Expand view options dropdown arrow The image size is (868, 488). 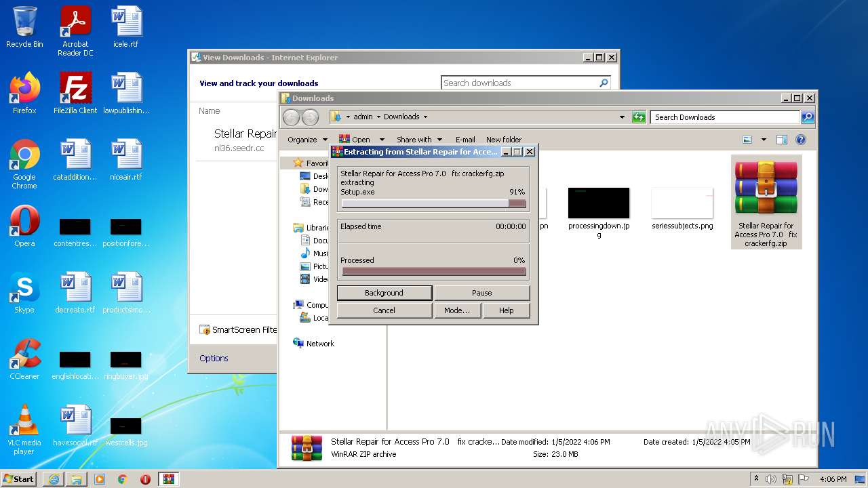tap(764, 140)
